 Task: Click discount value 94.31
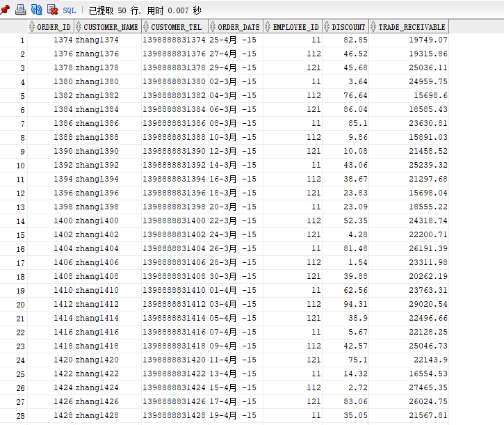pyautogui.click(x=346, y=304)
